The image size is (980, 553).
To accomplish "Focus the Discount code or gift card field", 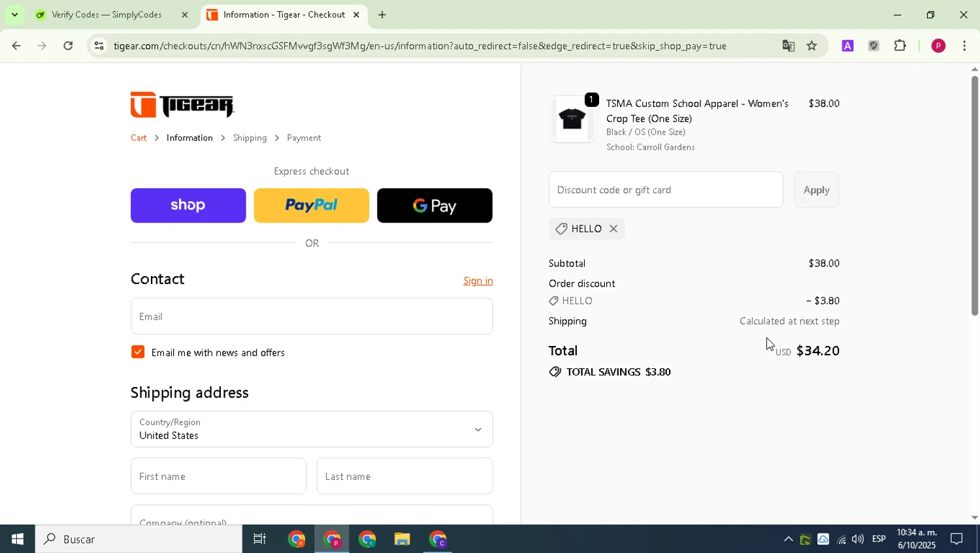I will pyautogui.click(x=666, y=189).
